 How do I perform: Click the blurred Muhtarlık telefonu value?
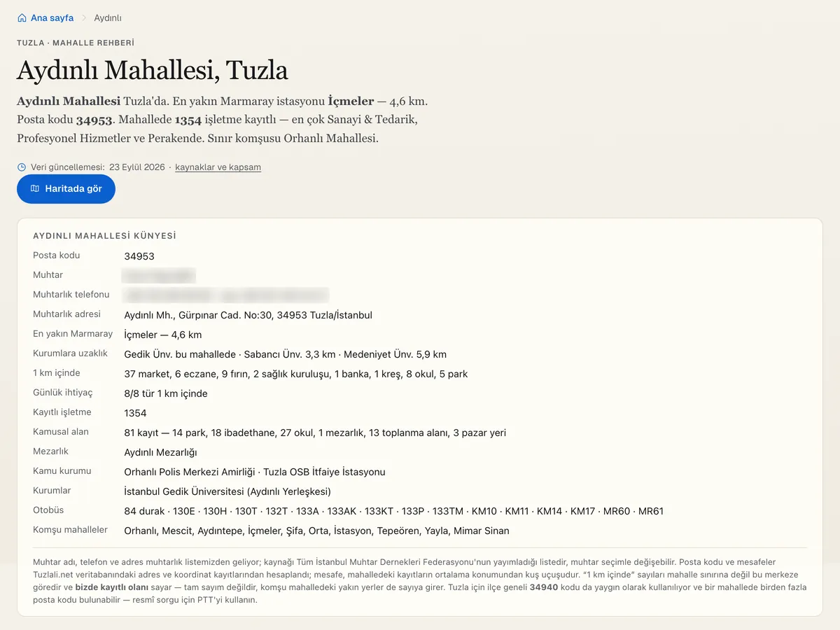tap(225, 295)
